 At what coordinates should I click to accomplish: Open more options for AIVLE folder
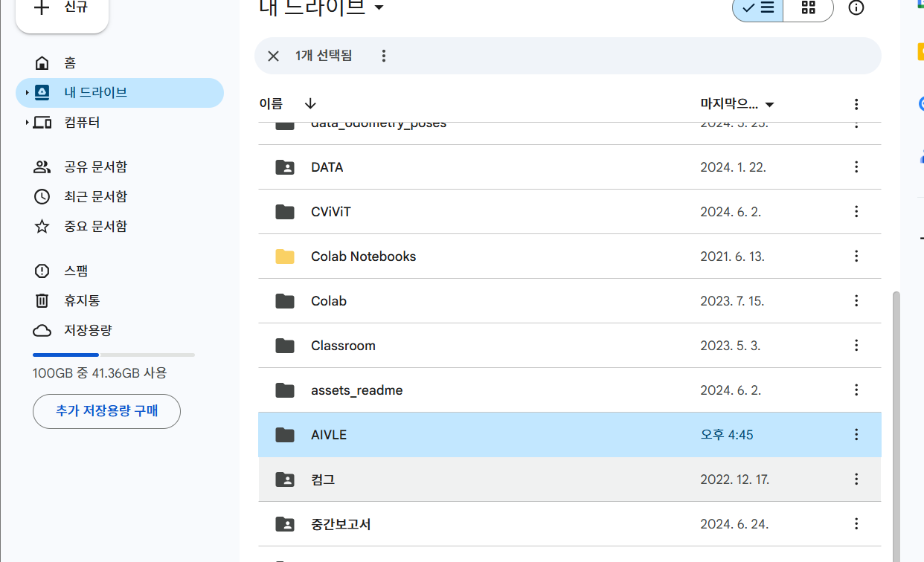tap(856, 435)
